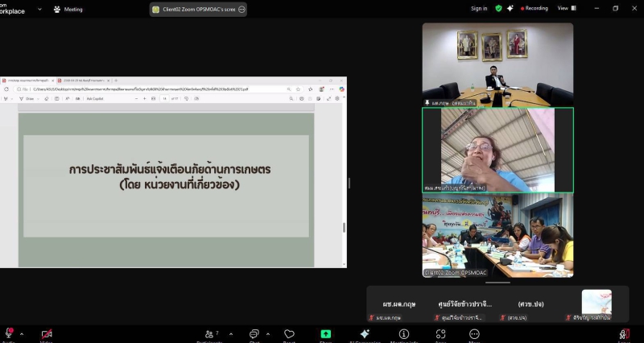This screenshot has height=343, width=644.
Task: Click the print icon in PDF toolbar
Action: pos(301,98)
